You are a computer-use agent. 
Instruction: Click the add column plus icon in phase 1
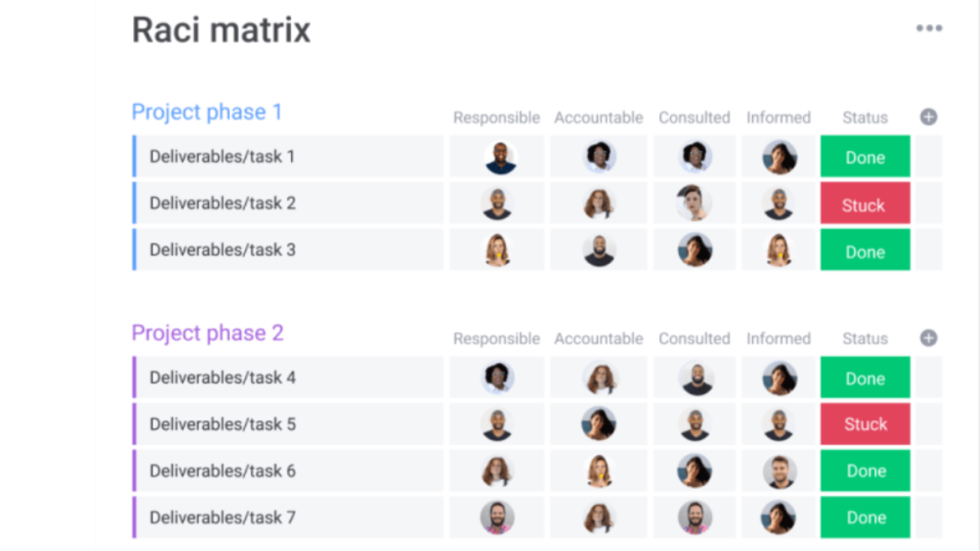point(929,117)
